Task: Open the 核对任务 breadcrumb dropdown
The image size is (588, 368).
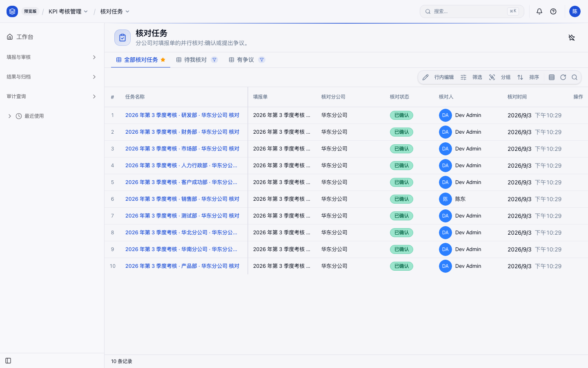Action: (115, 11)
